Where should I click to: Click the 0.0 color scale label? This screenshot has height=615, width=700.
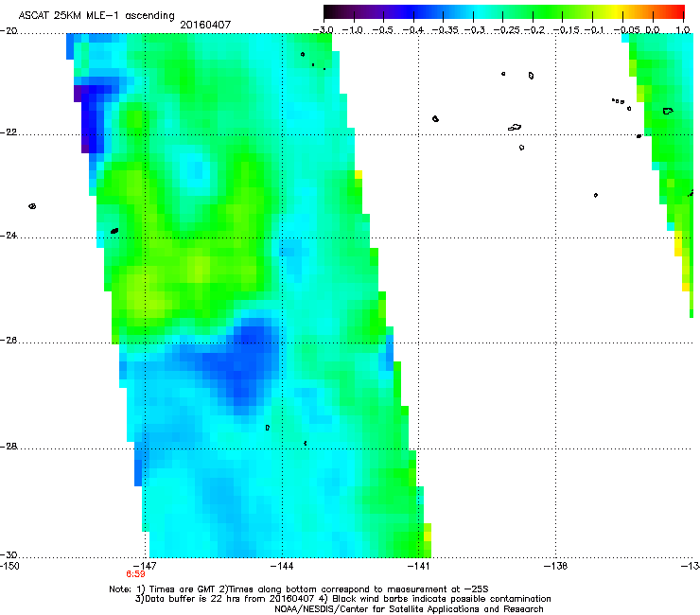point(653,30)
